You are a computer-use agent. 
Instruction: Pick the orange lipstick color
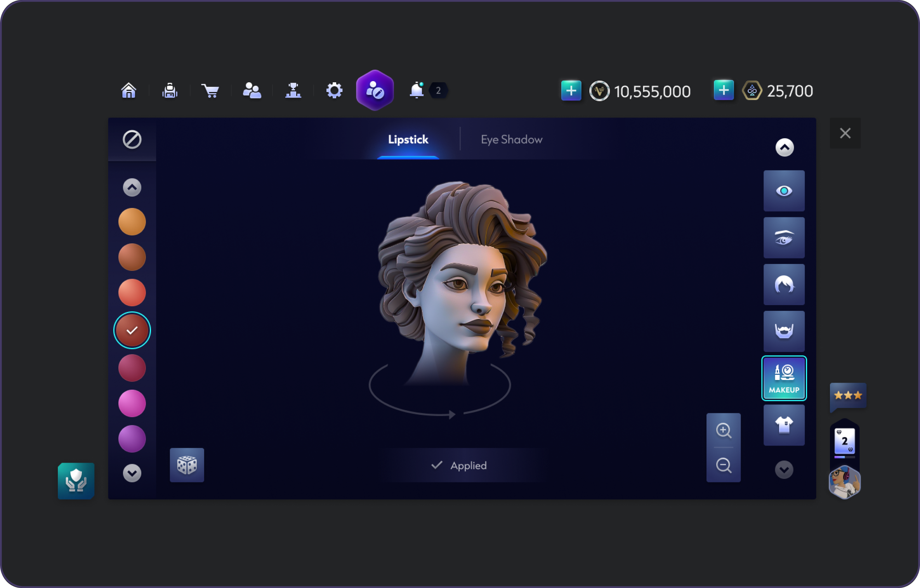click(x=132, y=222)
